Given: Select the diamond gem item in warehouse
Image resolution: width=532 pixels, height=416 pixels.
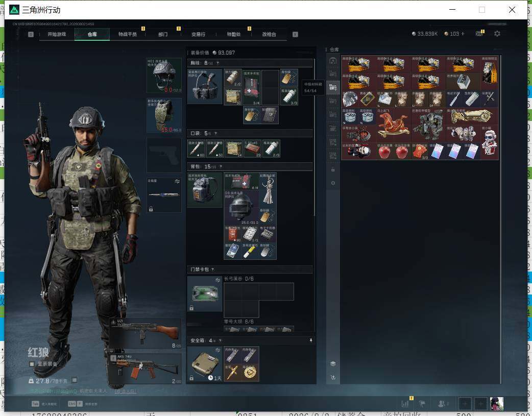Looking at the screenshot, I should [x=350, y=99].
